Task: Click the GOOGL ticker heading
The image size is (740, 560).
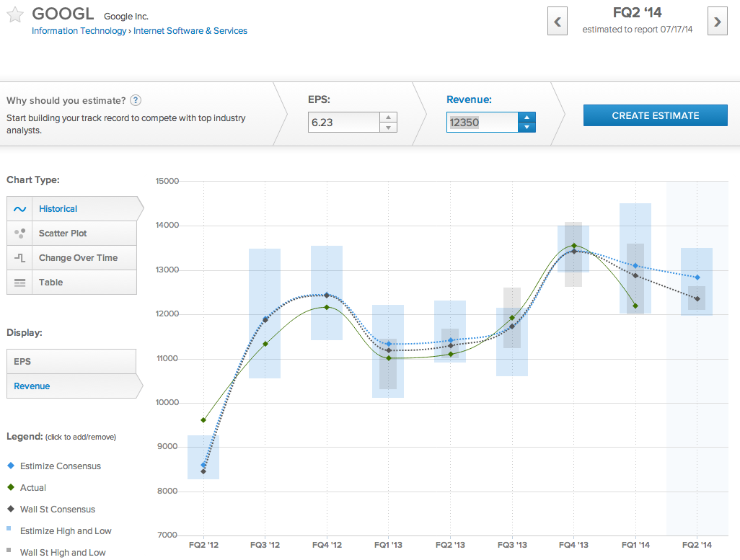Action: click(63, 14)
